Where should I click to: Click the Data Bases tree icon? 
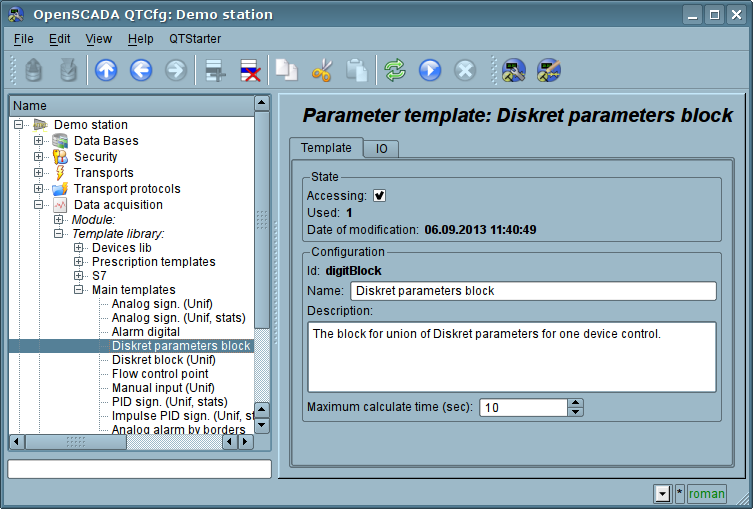pos(60,141)
